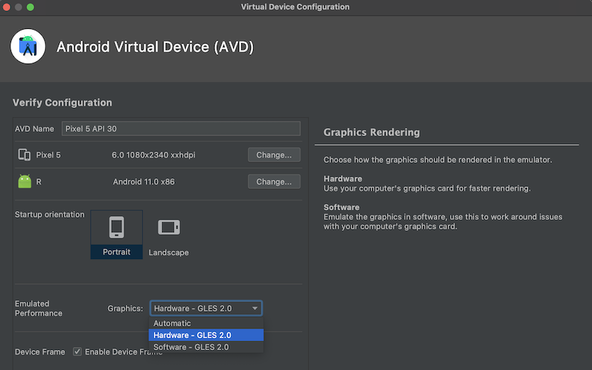Click the 6.0 1080x2340 xxhdpi text
The width and height of the screenshot is (592, 370).
tap(153, 155)
